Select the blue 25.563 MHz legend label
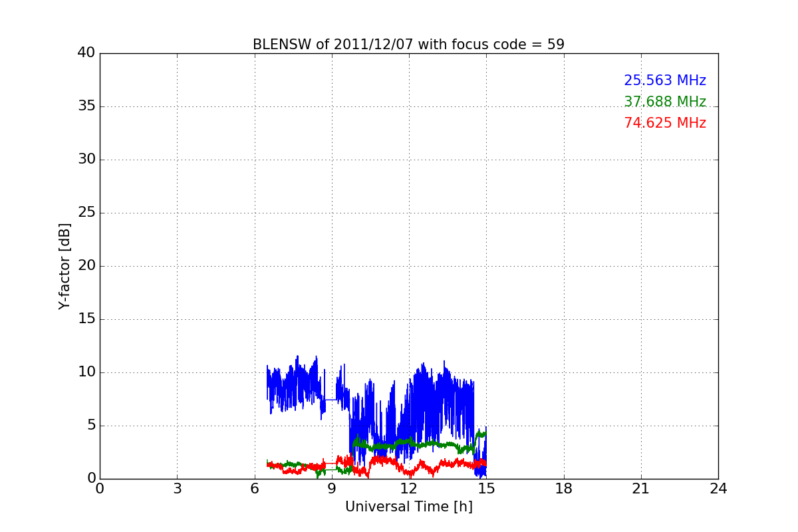Screen dimensions: 798x532 click(x=665, y=80)
